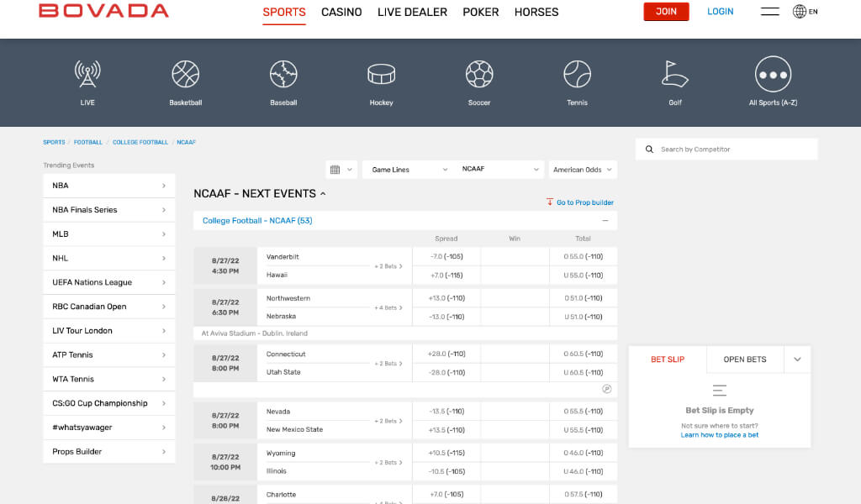Follow the Go to Prop builder link

point(585,202)
